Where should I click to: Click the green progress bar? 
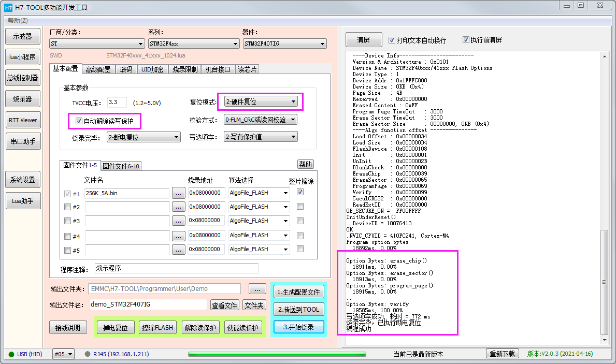[x=277, y=354]
